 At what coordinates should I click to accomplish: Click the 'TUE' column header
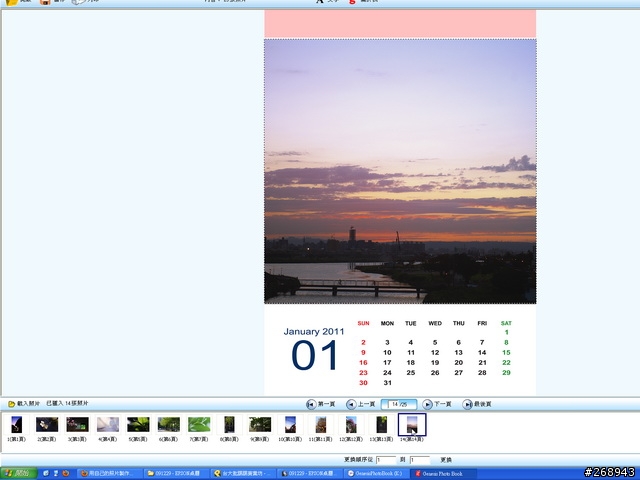pyautogui.click(x=411, y=323)
